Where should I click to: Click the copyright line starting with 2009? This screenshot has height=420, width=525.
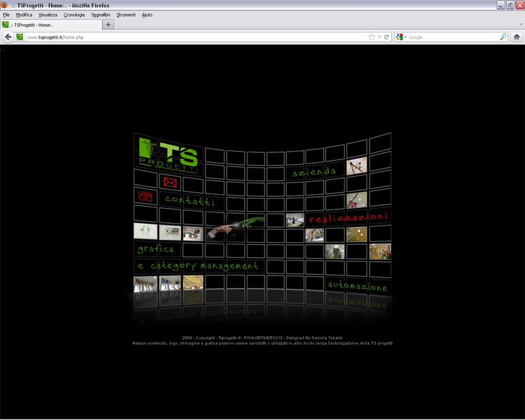(x=262, y=337)
